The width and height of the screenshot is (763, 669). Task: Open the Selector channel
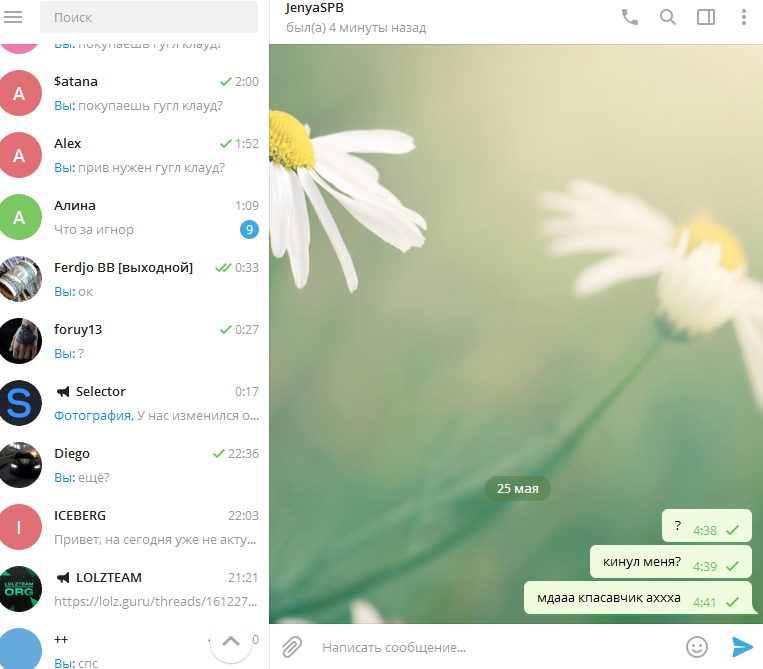134,403
